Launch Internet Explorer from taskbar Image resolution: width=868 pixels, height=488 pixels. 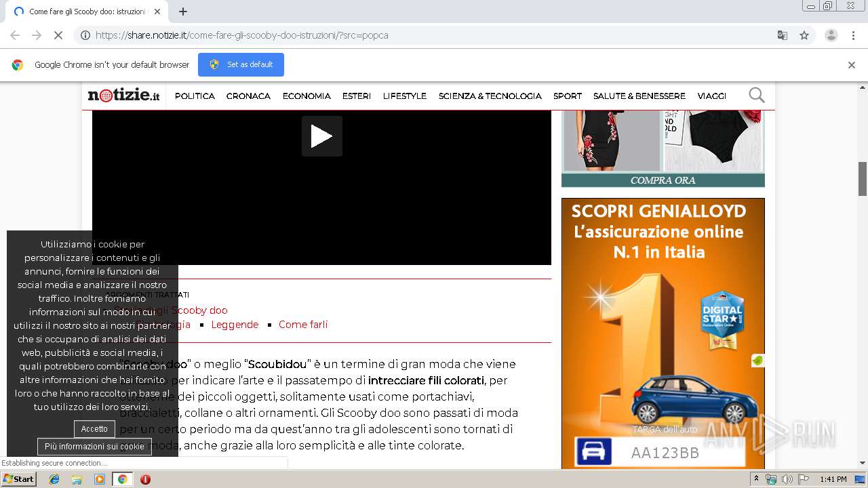click(x=54, y=479)
